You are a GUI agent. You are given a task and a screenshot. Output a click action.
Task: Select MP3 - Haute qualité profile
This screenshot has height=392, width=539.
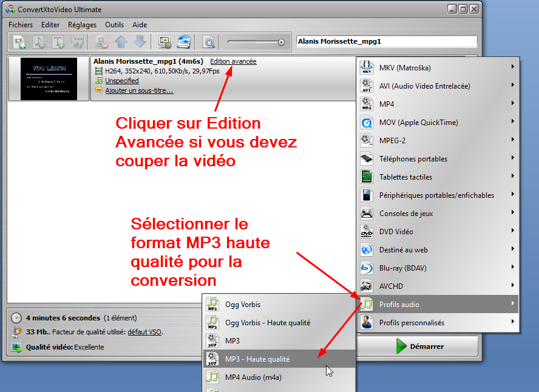click(x=279, y=359)
